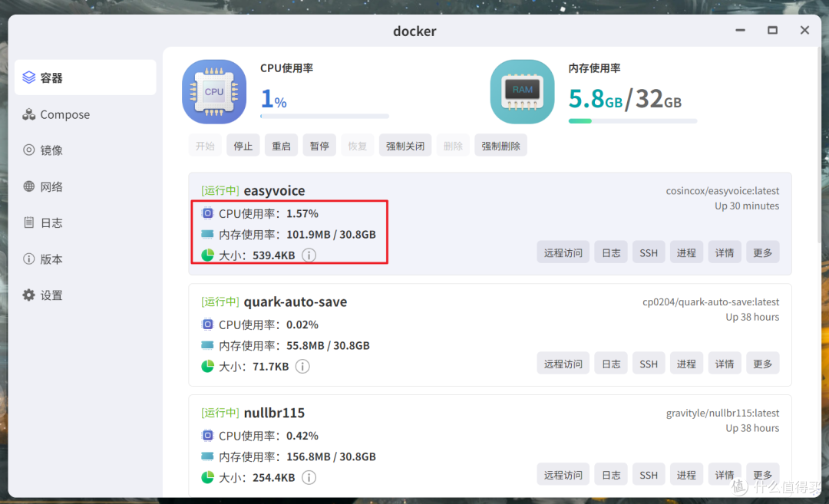Open 详情 details for easyvoice
Screen dimensions: 829x504
(x=725, y=252)
